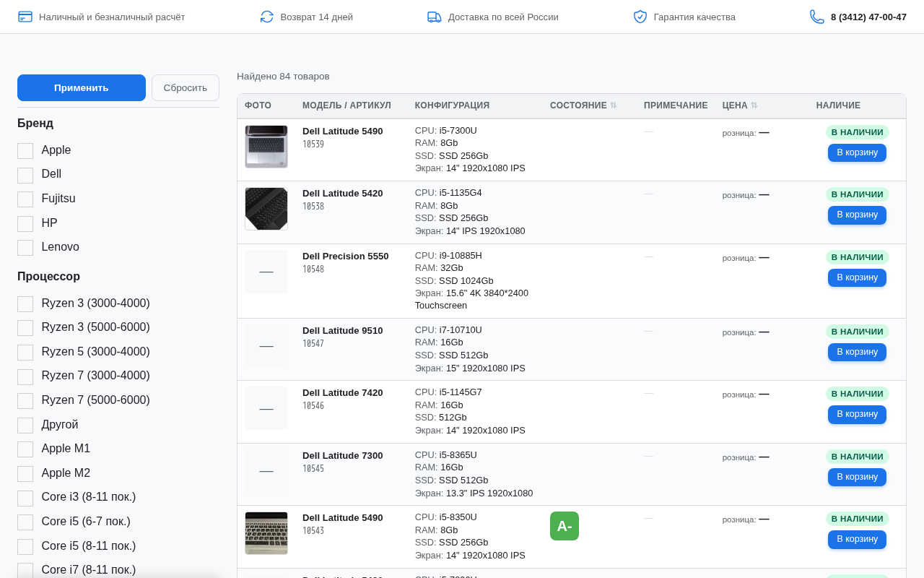
Task: Toggle Core i5 (6-7 пок.) checkbox
Action: click(25, 522)
